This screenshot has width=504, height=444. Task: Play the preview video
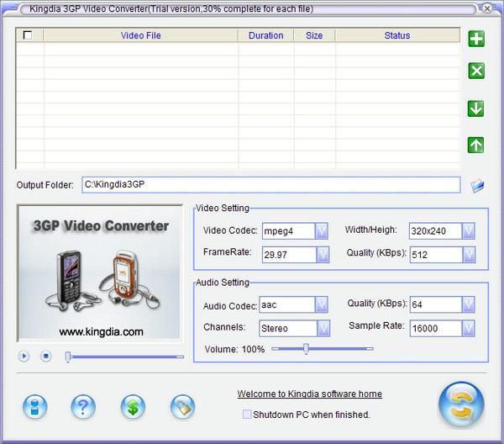[x=24, y=357]
